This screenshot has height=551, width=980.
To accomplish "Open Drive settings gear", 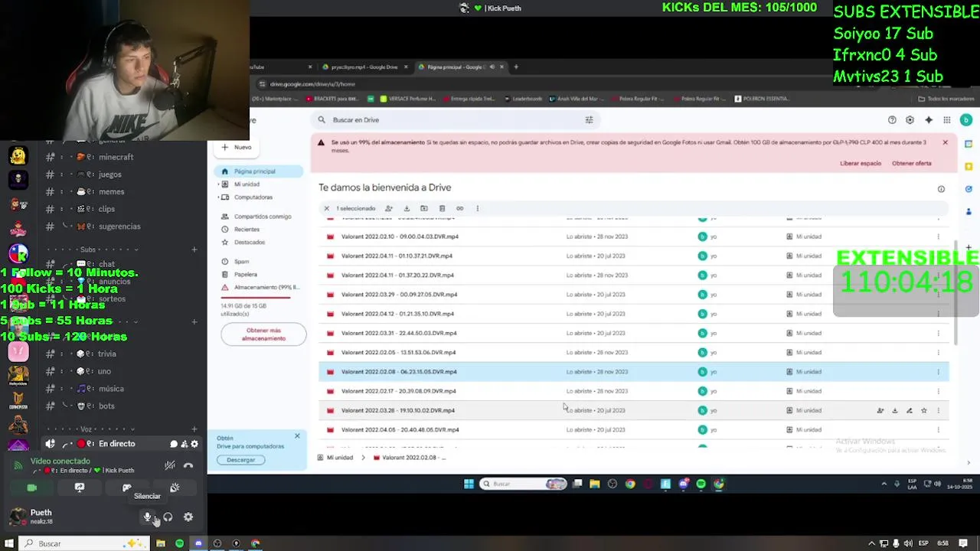I will click(910, 120).
